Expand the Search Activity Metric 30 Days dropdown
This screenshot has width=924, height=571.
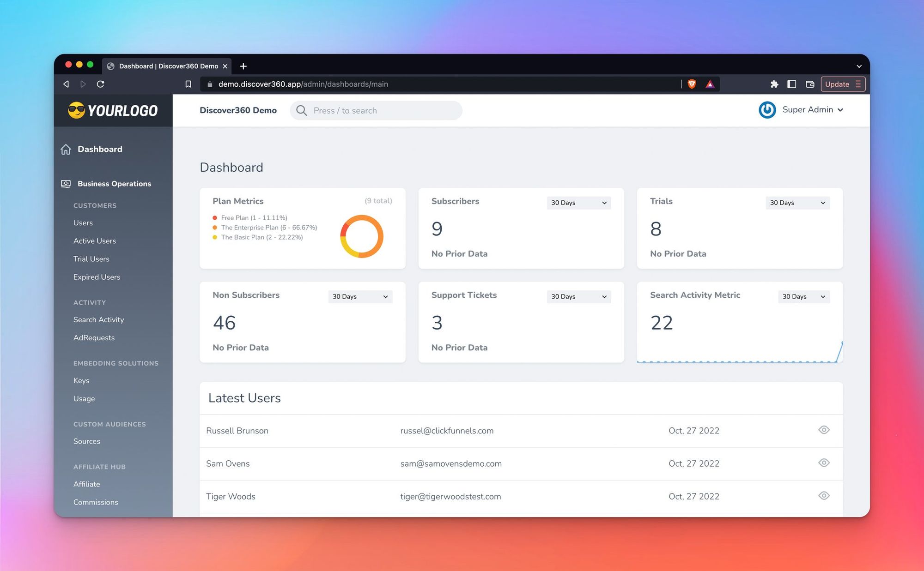(803, 296)
